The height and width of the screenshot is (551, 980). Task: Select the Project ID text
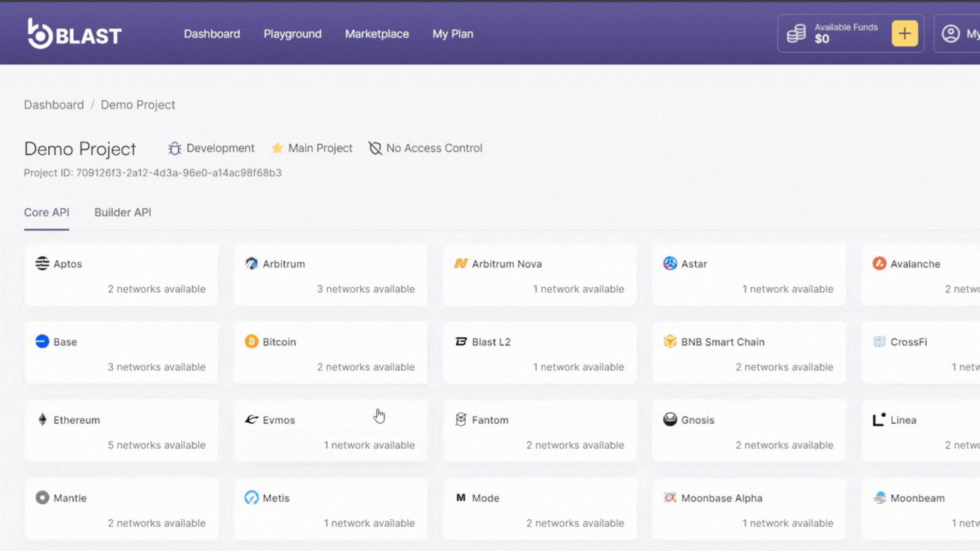click(x=153, y=173)
